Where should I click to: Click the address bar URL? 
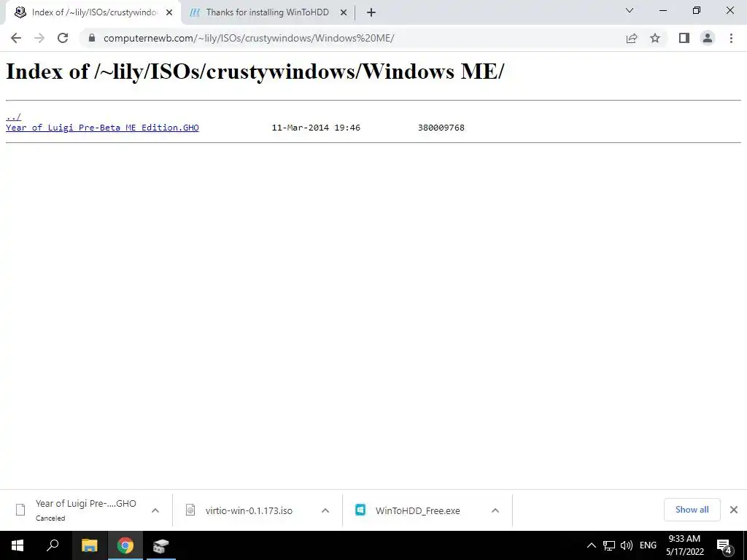[x=249, y=38]
